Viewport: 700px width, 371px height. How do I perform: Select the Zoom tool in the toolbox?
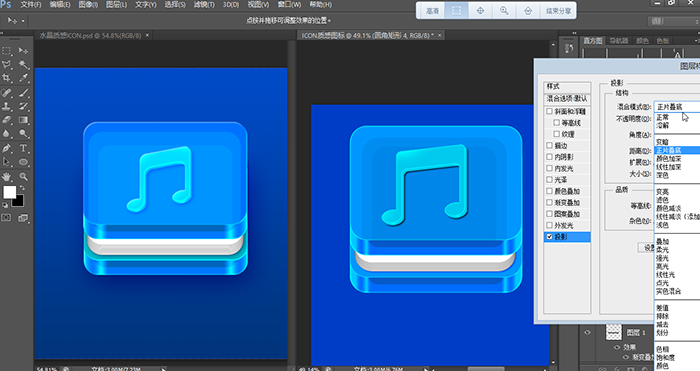pyautogui.click(x=23, y=176)
